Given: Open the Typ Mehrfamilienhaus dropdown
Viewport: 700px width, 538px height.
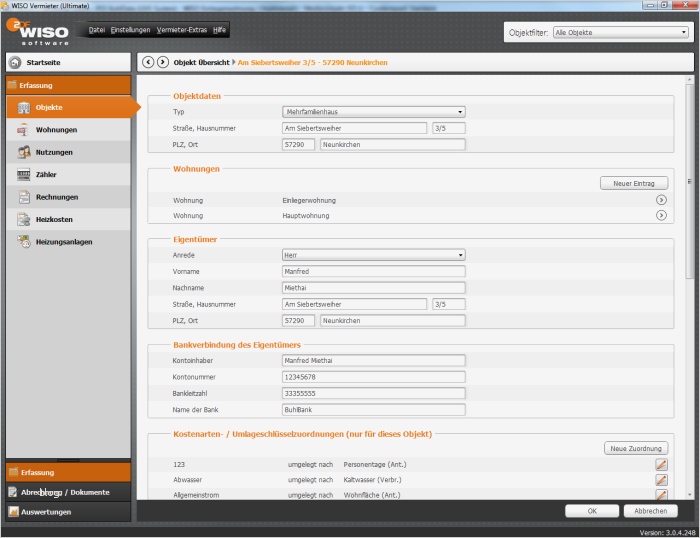Looking at the screenshot, I should [x=373, y=112].
